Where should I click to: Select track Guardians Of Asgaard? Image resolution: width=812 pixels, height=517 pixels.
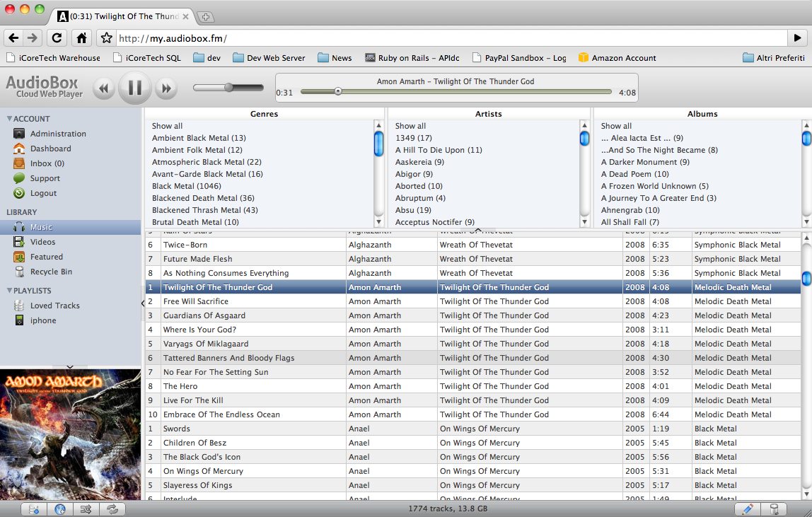[x=204, y=315]
